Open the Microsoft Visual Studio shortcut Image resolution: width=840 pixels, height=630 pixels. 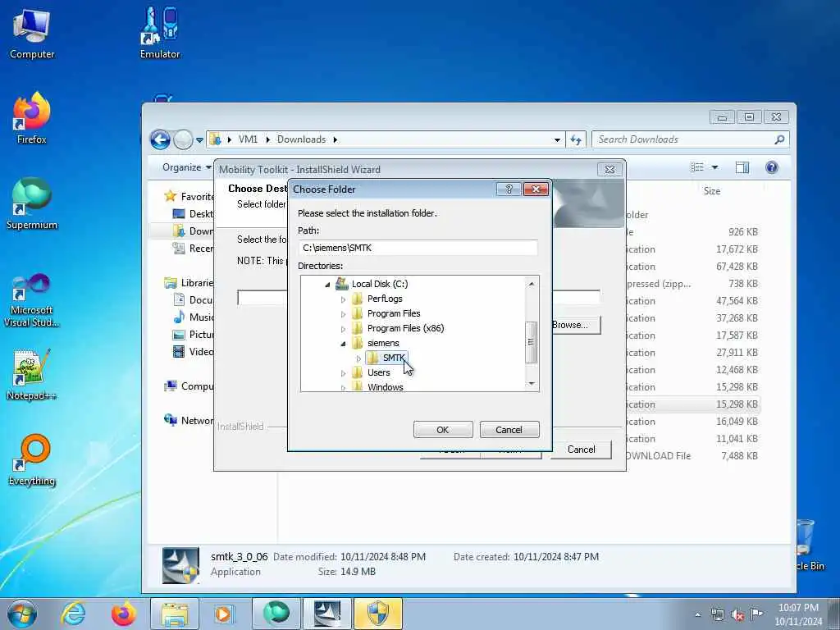(x=32, y=300)
